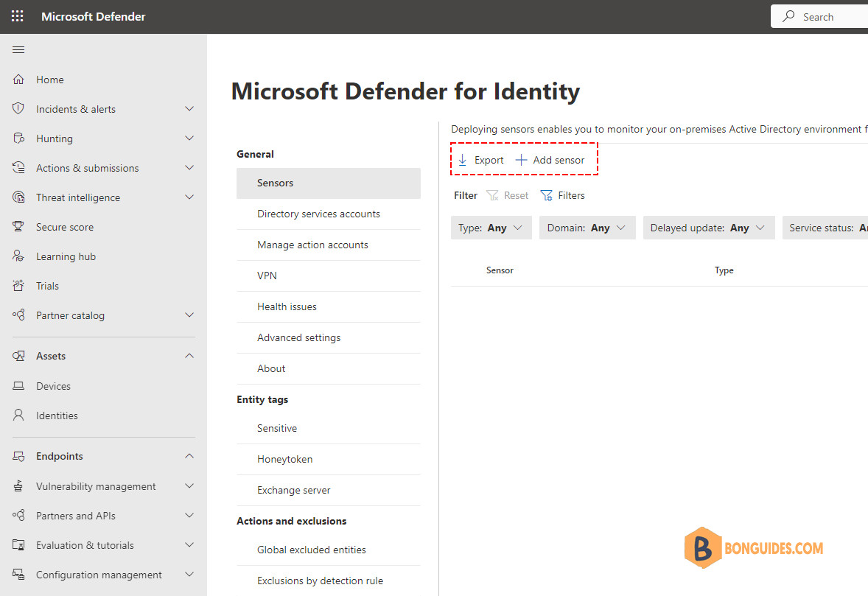Open Manage action accounts page

click(329, 245)
